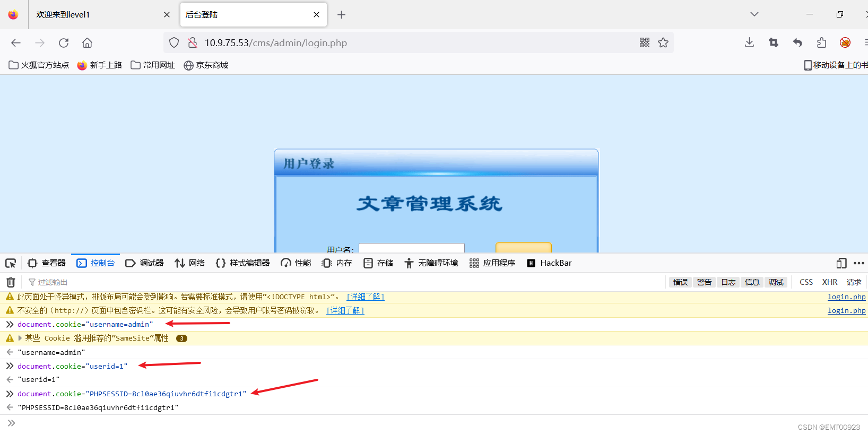Bookmark this page with the star icon

(663, 43)
